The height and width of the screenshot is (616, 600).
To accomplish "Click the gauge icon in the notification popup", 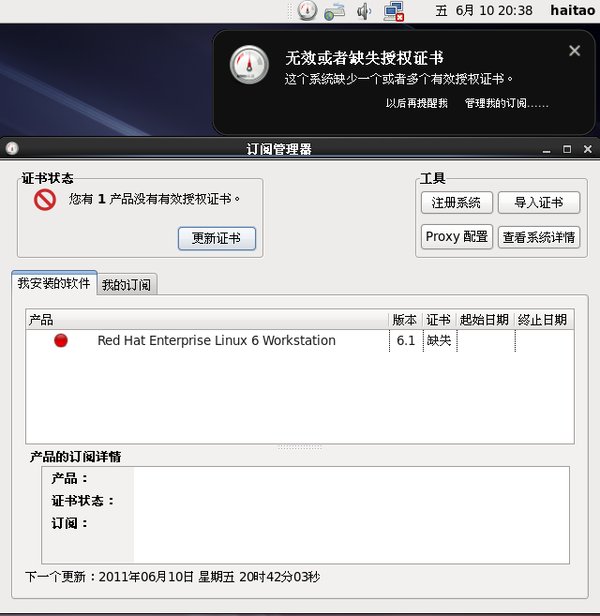I will pos(249,65).
